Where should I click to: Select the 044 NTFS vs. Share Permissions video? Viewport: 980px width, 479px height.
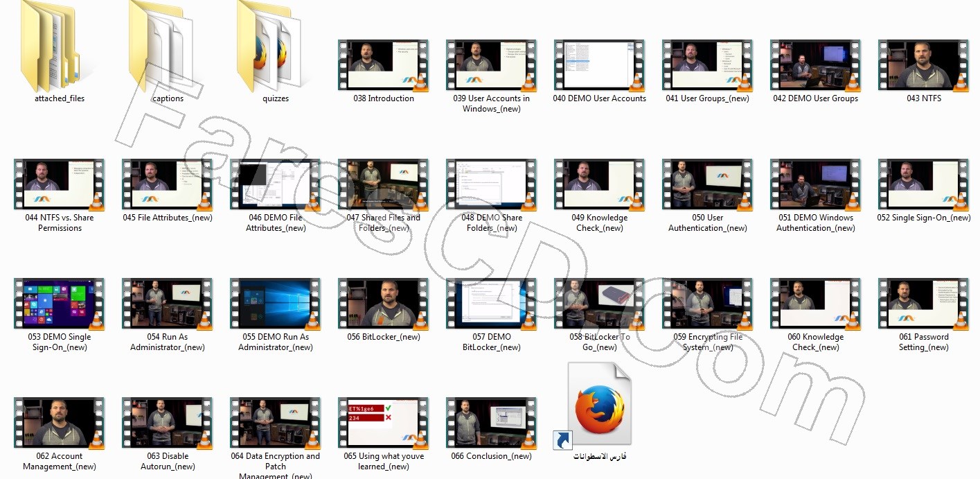(60, 184)
